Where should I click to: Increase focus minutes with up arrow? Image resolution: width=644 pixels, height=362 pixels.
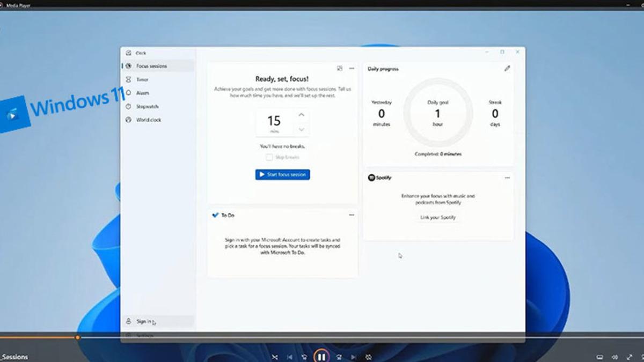point(302,115)
